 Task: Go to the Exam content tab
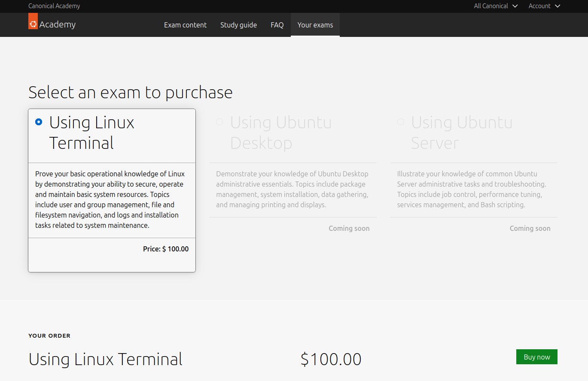click(x=185, y=25)
